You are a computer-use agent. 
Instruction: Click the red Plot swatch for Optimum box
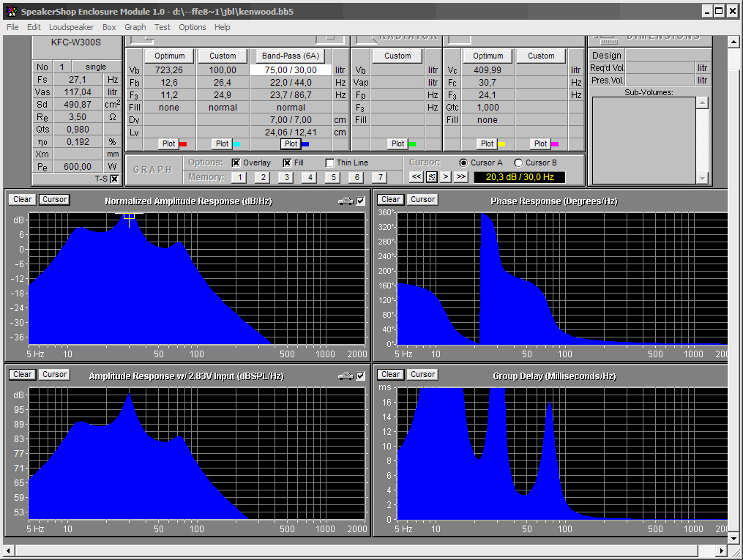pos(183,144)
